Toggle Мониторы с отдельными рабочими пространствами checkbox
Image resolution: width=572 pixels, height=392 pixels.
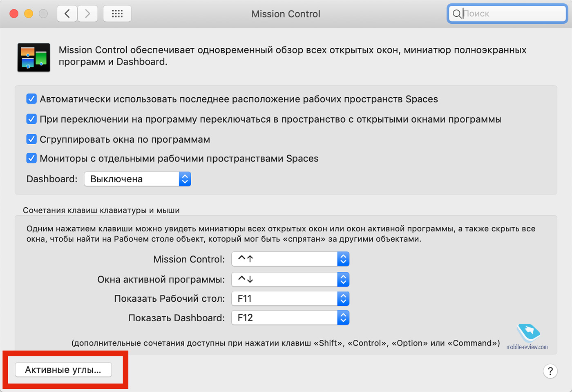[x=31, y=158]
